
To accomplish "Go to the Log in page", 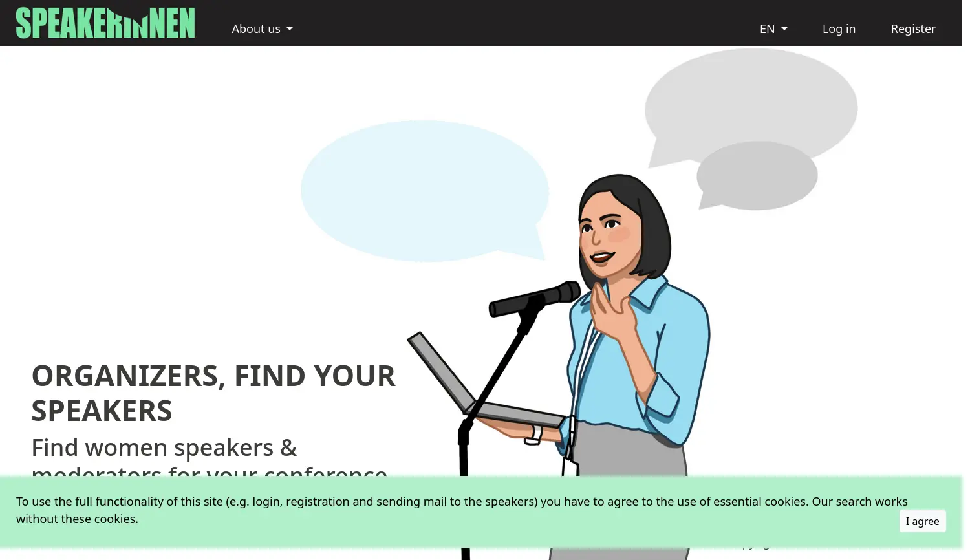I will [x=839, y=29].
